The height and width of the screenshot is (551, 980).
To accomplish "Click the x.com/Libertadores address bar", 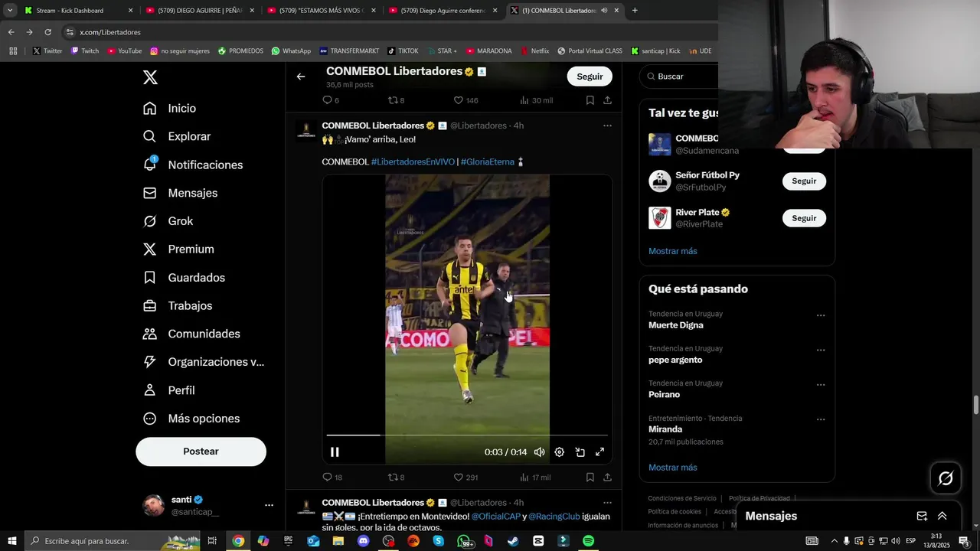I will 383,32.
